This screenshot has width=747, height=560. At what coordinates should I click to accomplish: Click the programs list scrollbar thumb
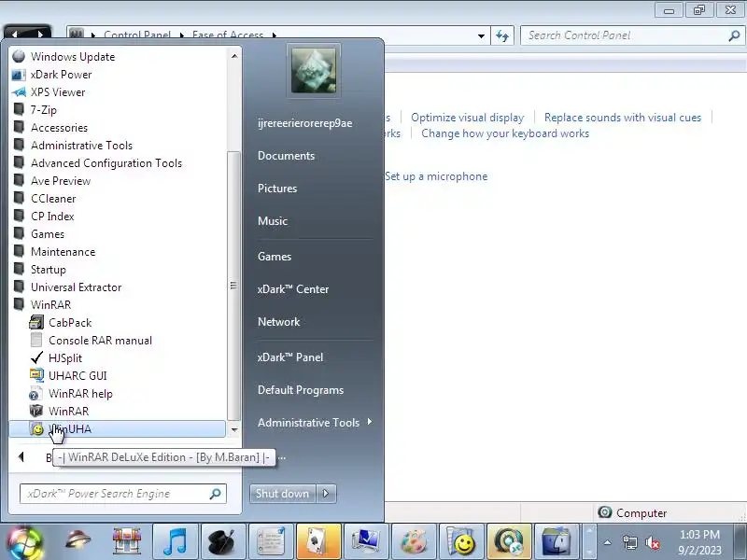(x=233, y=286)
